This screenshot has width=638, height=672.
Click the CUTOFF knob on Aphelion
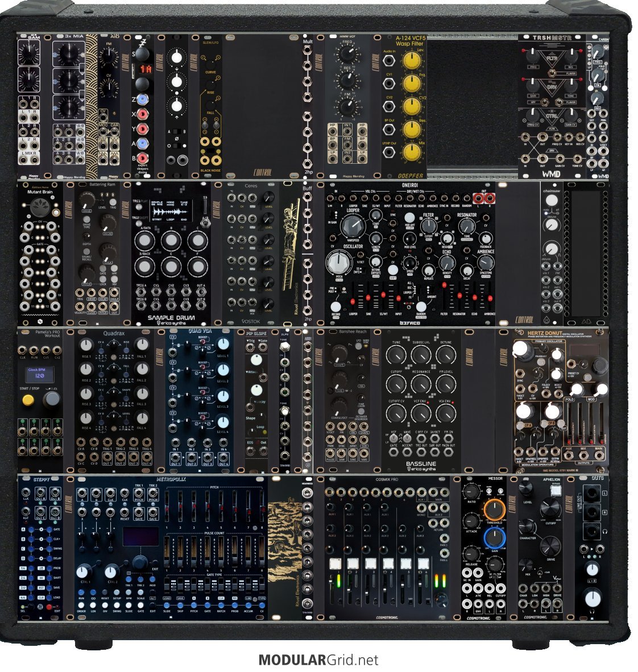(550, 509)
